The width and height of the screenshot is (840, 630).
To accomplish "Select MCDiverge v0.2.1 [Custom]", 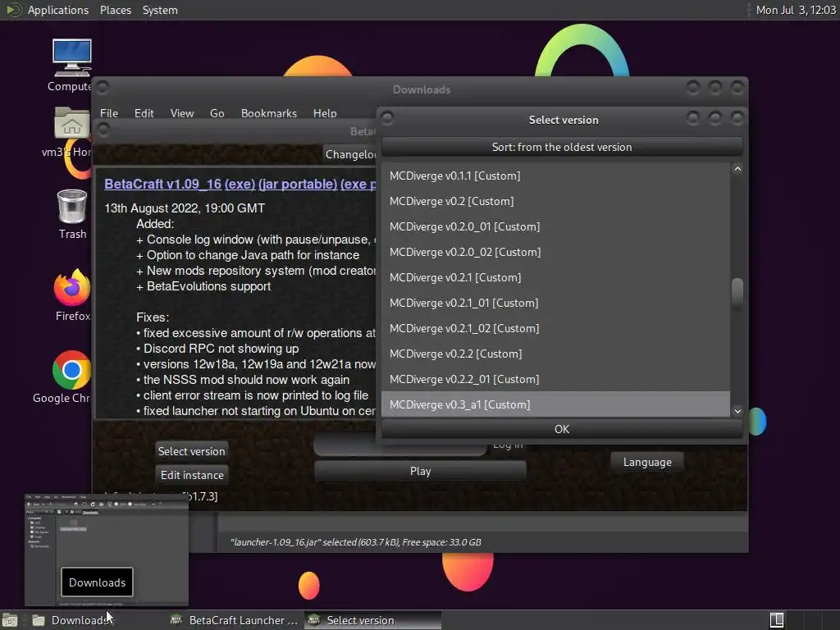I will point(555,277).
